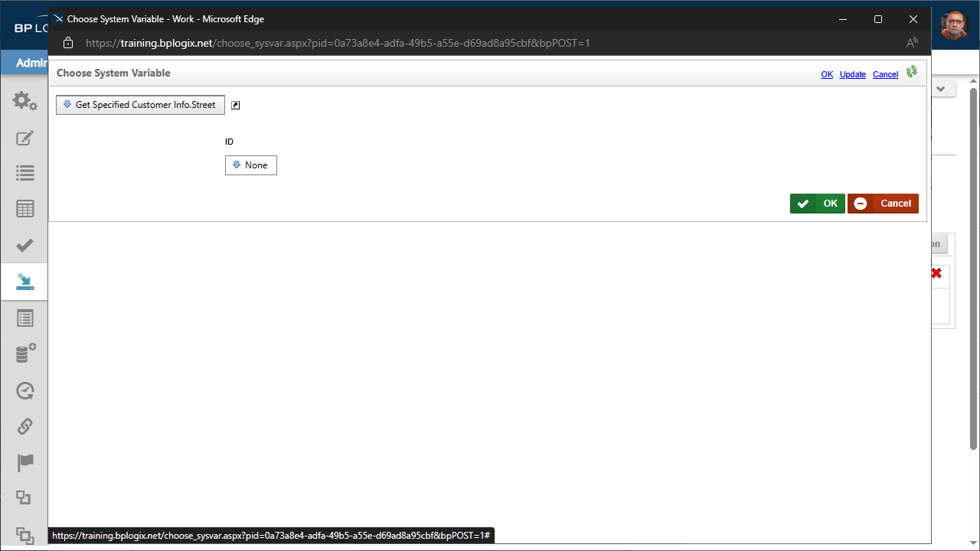Image resolution: width=980 pixels, height=551 pixels.
Task: Select the highlighted import arrow sidebar icon
Action: [24, 282]
